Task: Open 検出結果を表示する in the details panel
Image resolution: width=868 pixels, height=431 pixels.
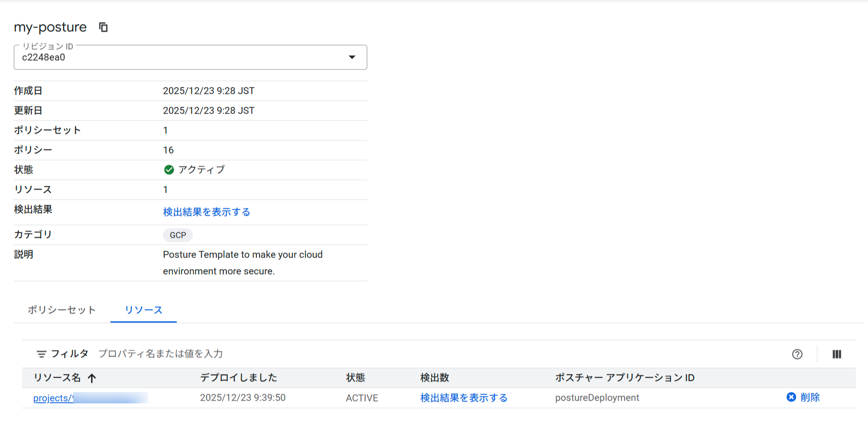Action: click(206, 212)
